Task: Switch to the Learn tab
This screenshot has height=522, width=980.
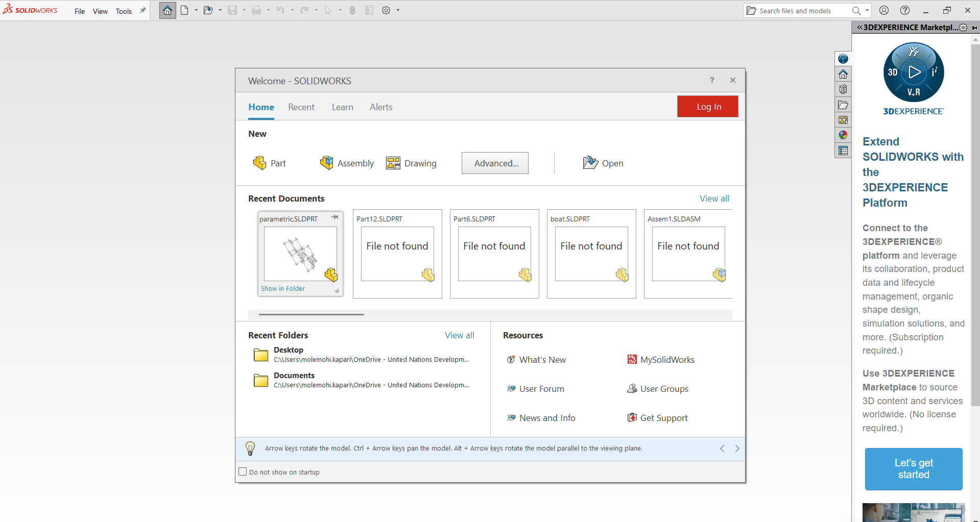Action: coord(343,107)
